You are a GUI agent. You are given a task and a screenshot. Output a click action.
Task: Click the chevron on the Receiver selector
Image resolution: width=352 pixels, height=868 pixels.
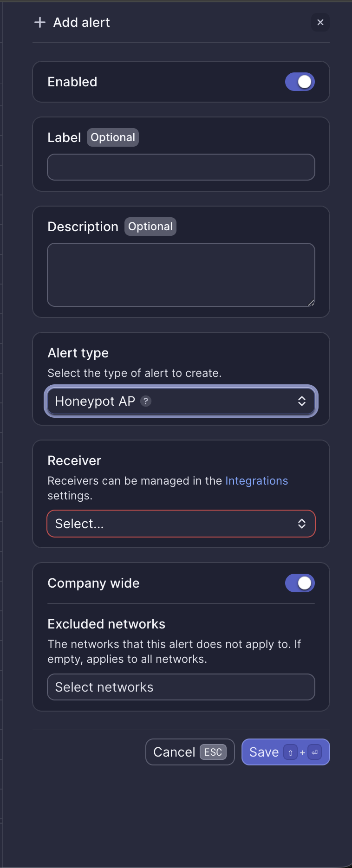coord(303,524)
